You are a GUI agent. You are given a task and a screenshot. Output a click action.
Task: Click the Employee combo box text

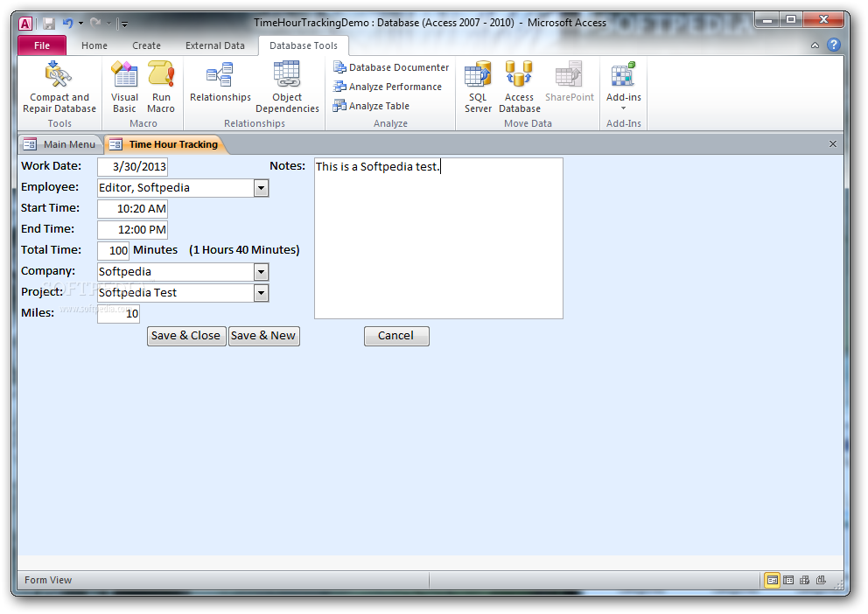click(176, 188)
